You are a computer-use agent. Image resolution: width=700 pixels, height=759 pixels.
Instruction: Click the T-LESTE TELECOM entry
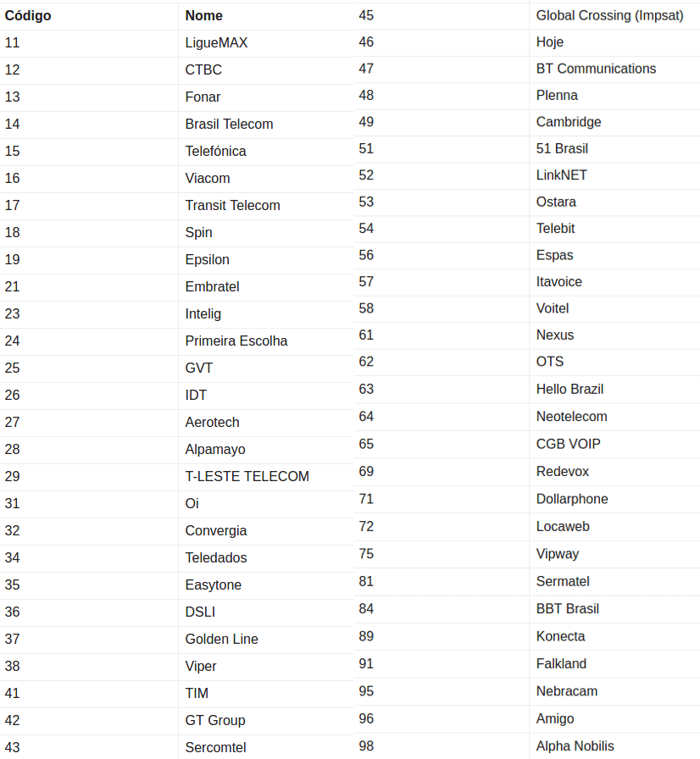click(247, 477)
